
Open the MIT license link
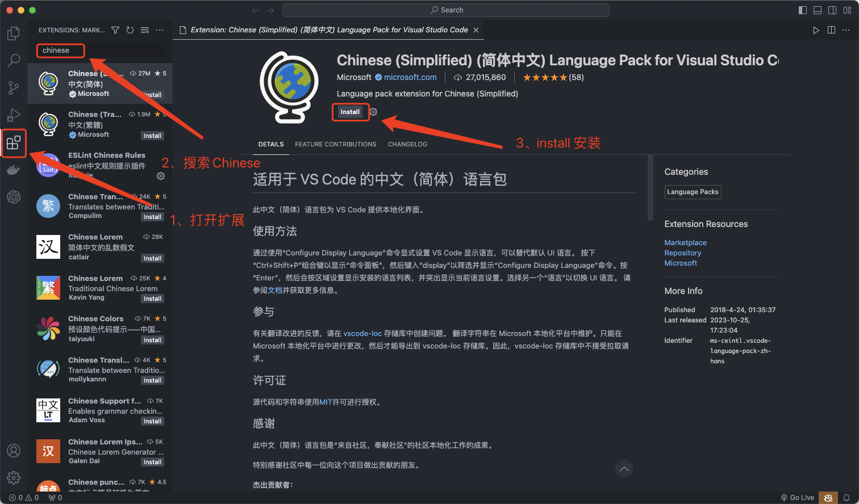(x=326, y=402)
